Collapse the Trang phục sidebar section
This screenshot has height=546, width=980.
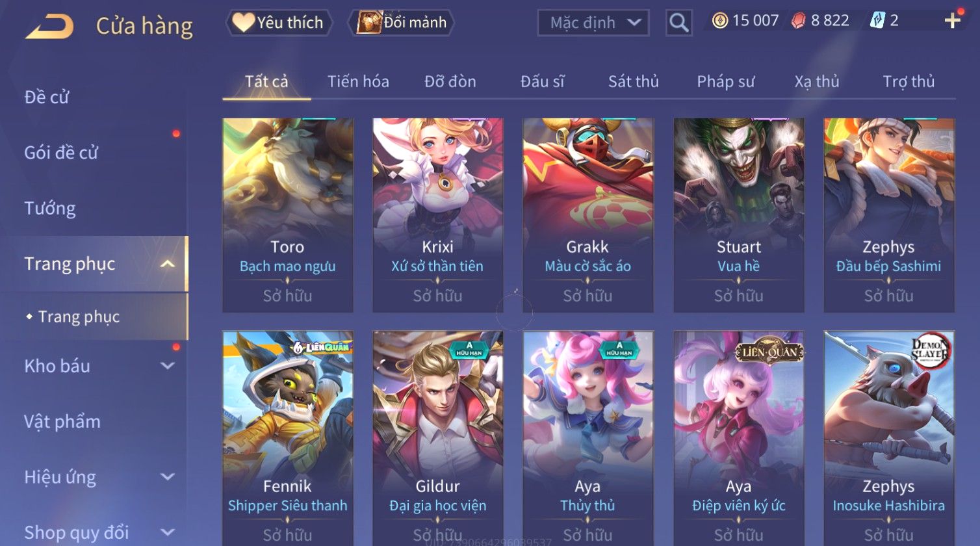(168, 264)
